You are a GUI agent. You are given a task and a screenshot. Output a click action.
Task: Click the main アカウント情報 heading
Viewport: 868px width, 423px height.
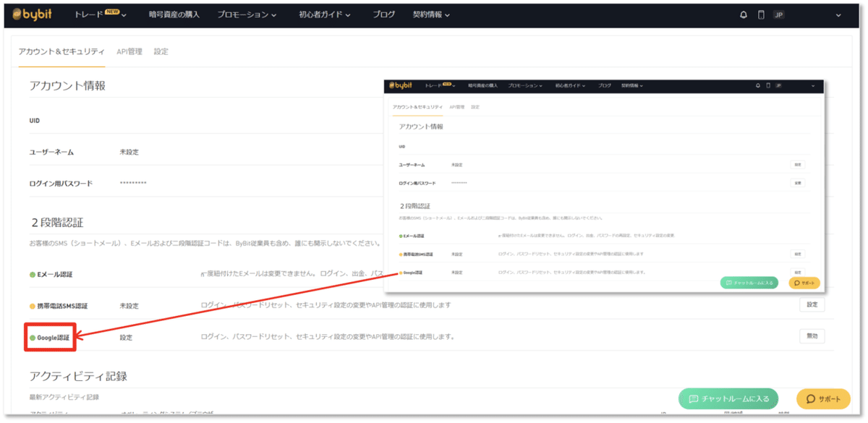pos(67,85)
